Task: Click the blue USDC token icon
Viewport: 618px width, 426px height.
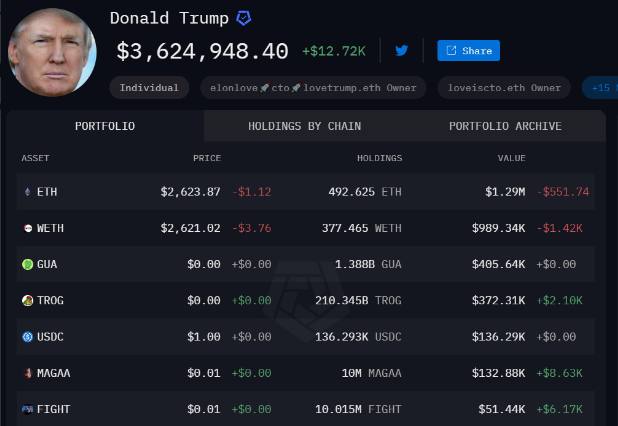Action: [x=27, y=337]
